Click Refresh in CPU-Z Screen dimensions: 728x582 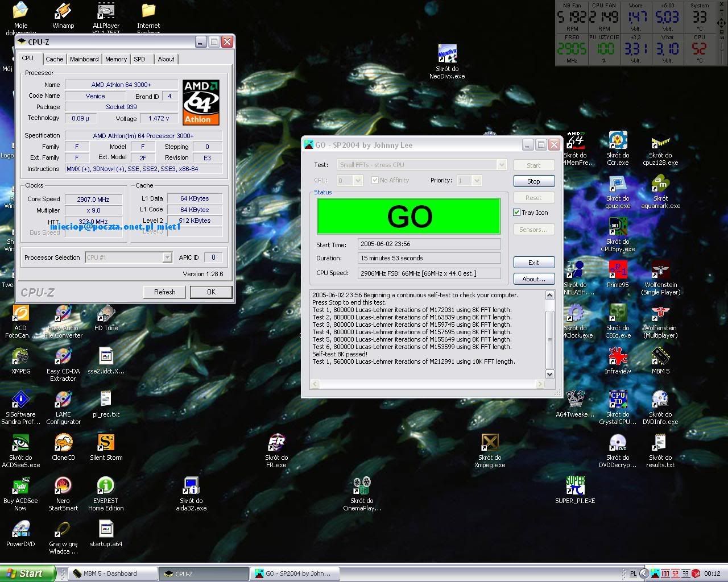tap(165, 292)
